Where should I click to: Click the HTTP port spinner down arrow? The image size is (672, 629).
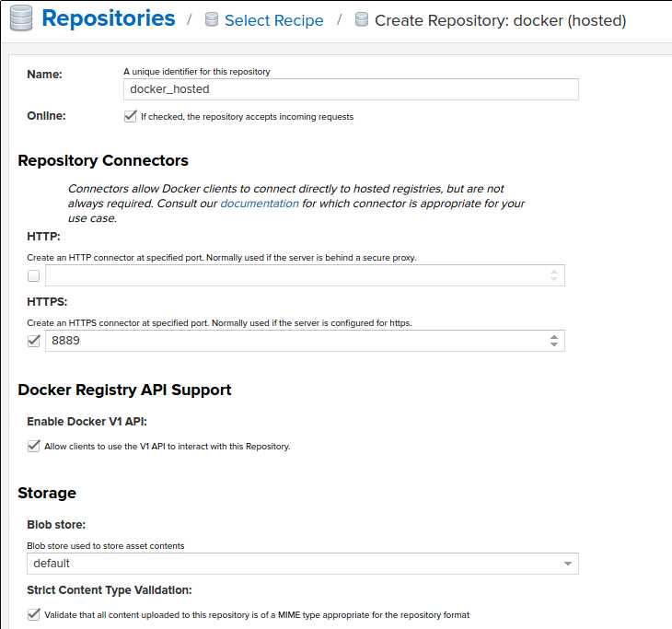click(x=553, y=280)
